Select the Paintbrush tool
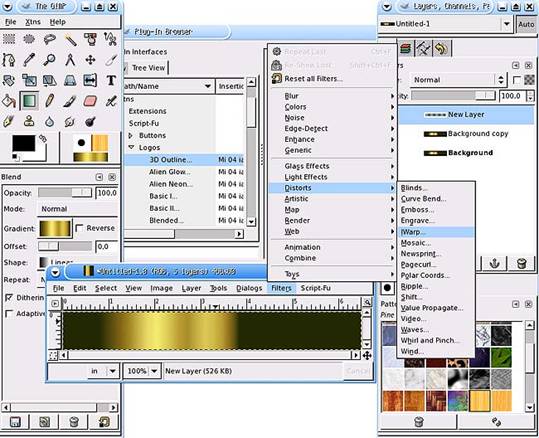 (x=70, y=101)
